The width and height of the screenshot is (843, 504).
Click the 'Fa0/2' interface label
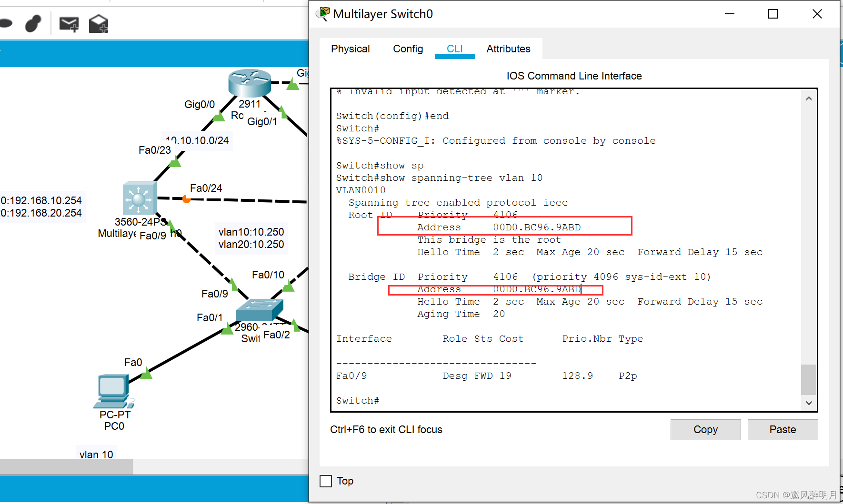click(276, 335)
